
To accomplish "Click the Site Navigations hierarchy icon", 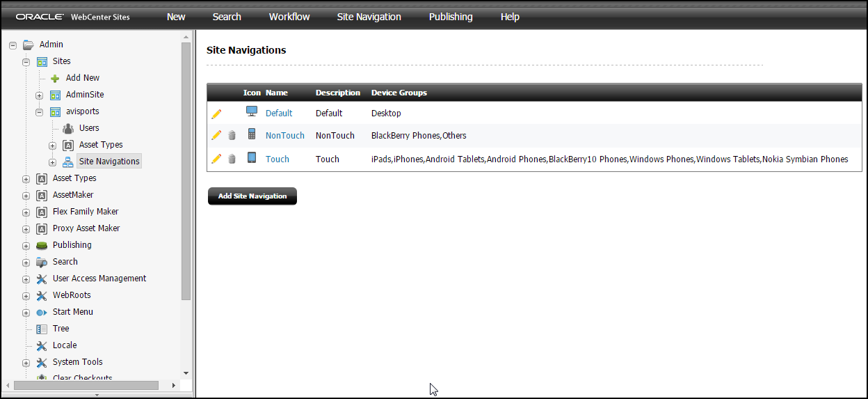I will coord(68,162).
